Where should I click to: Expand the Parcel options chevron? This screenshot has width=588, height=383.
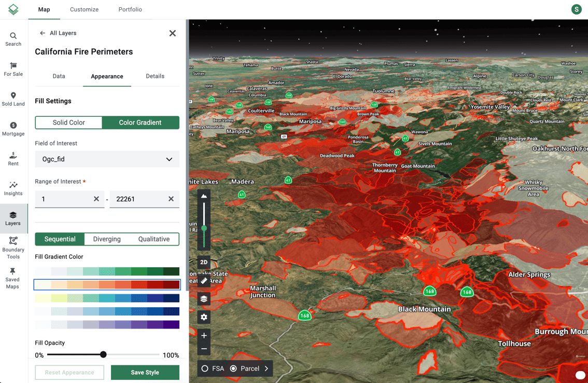coord(267,368)
